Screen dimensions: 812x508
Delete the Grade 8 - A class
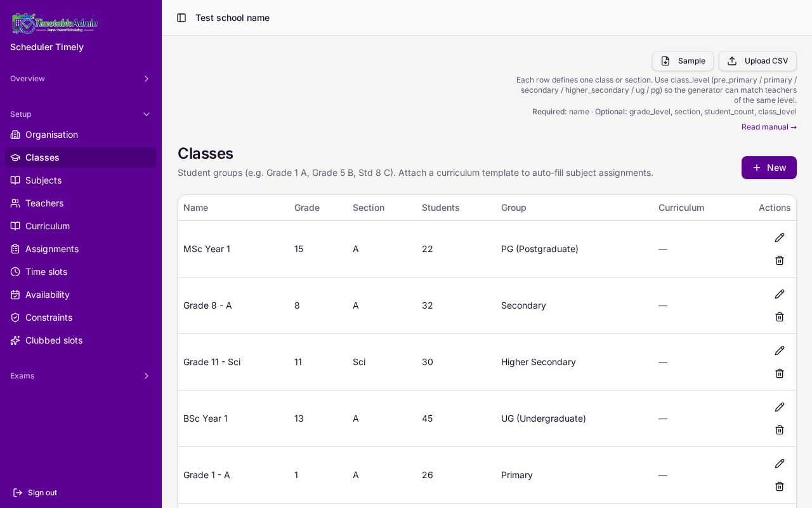pyautogui.click(x=780, y=317)
